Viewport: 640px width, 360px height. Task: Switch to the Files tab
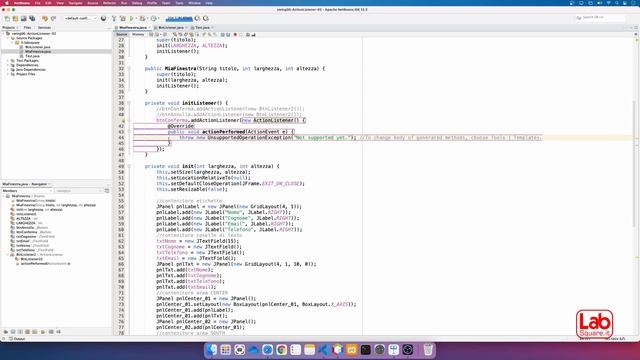click(x=27, y=27)
